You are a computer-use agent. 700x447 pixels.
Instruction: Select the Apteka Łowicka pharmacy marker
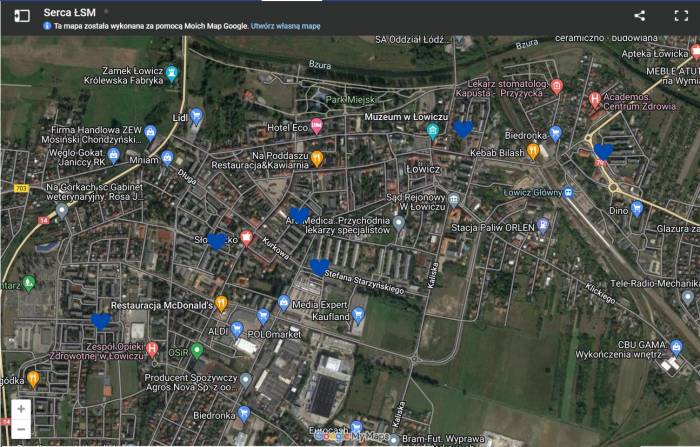coord(696,52)
